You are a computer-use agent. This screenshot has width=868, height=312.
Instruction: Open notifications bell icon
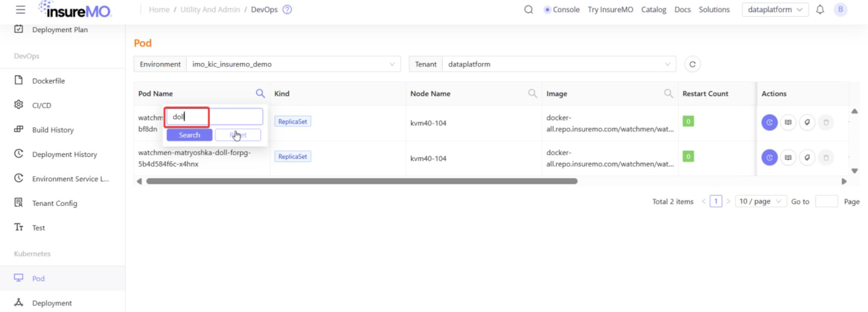(x=820, y=9)
